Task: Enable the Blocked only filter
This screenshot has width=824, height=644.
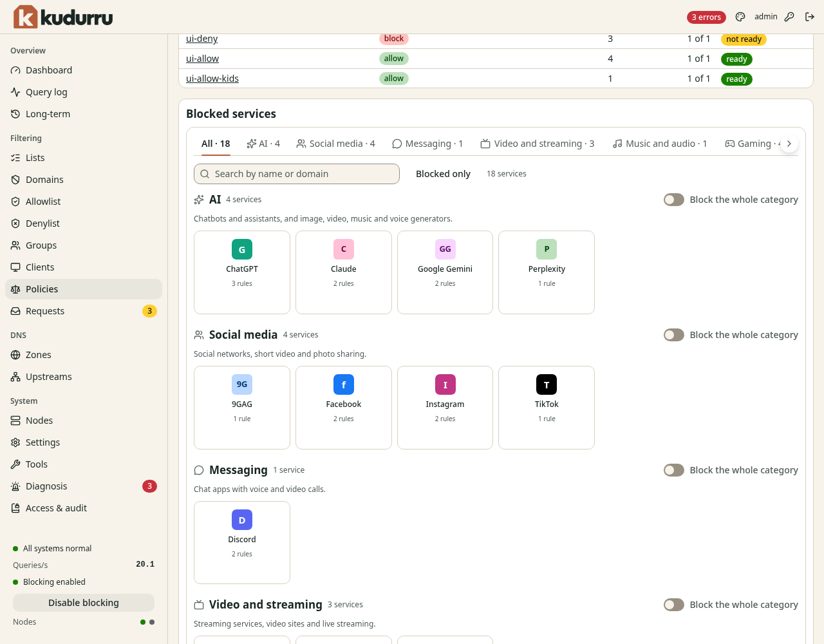Action: 443,174
